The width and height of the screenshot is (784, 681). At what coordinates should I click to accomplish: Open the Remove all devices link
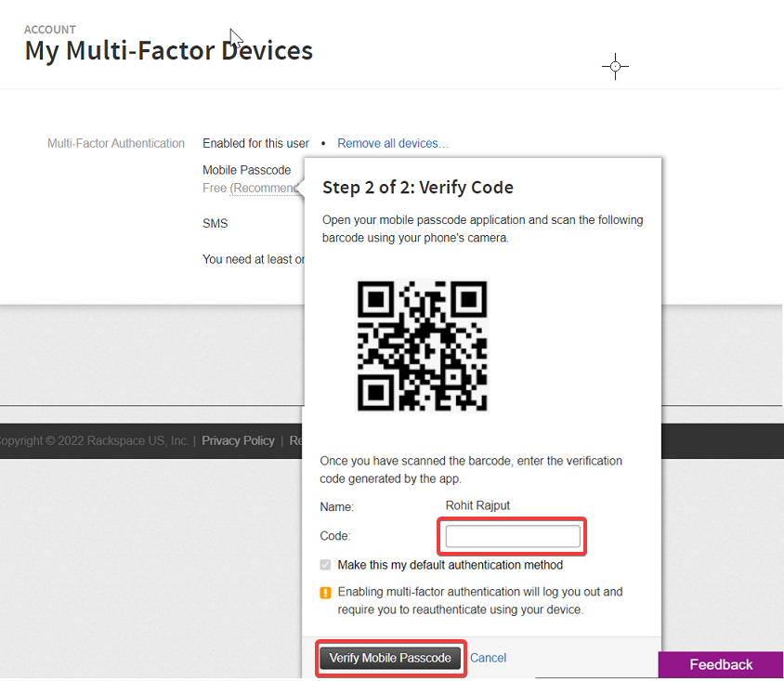(393, 143)
